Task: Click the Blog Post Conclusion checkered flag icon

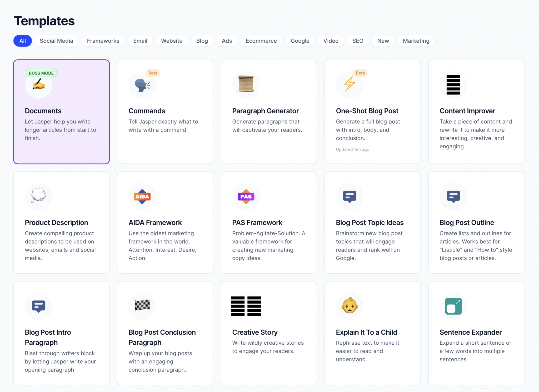Action: tap(142, 306)
